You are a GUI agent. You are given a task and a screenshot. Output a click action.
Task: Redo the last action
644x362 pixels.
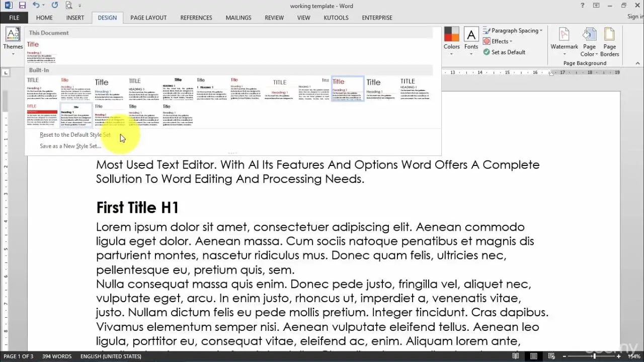[54, 6]
